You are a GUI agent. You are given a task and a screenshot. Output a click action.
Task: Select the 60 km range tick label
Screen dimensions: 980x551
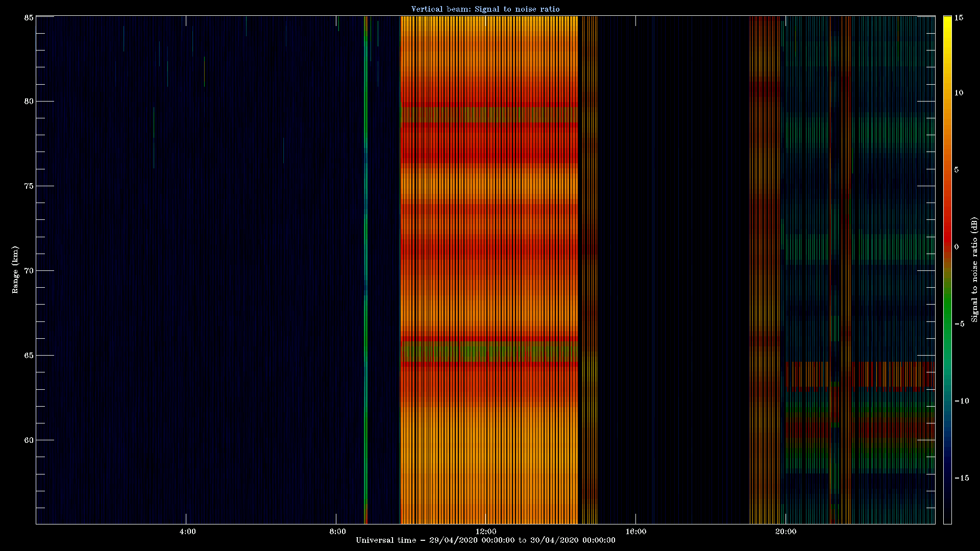tap(29, 440)
